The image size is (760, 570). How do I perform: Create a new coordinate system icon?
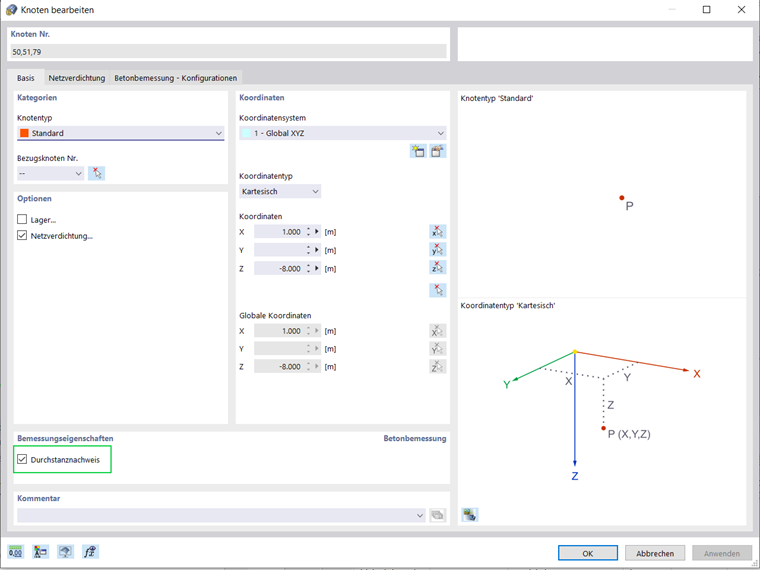click(418, 151)
